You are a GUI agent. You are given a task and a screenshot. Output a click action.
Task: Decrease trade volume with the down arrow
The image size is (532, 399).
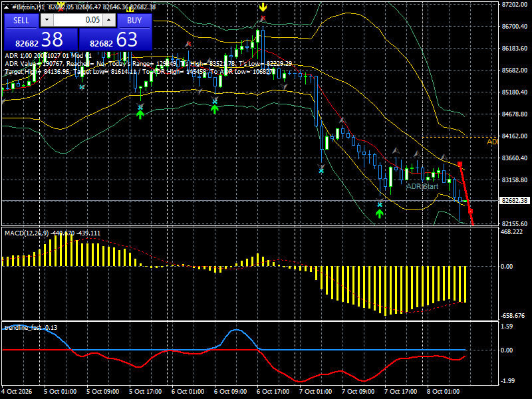[47, 20]
